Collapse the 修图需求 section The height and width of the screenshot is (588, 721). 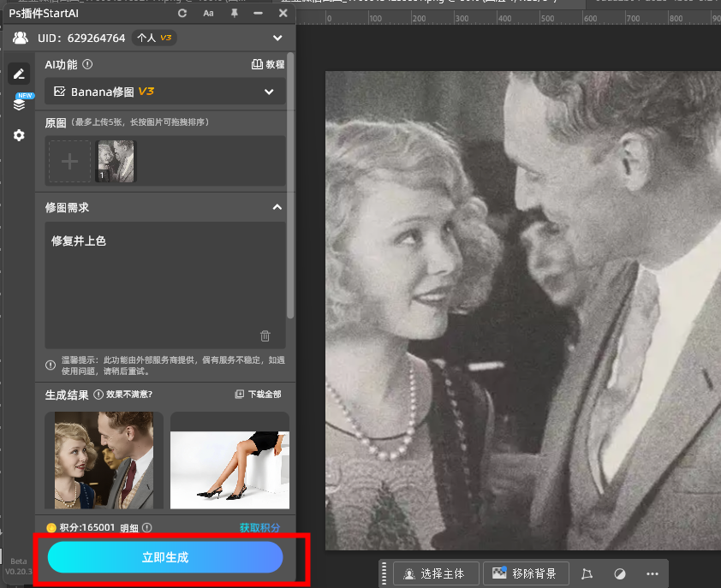[277, 207]
